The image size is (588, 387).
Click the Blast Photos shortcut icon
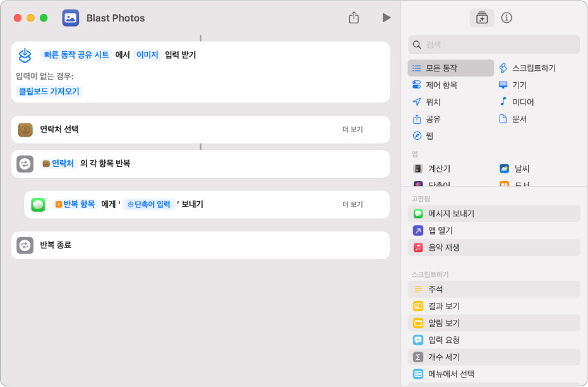(71, 18)
